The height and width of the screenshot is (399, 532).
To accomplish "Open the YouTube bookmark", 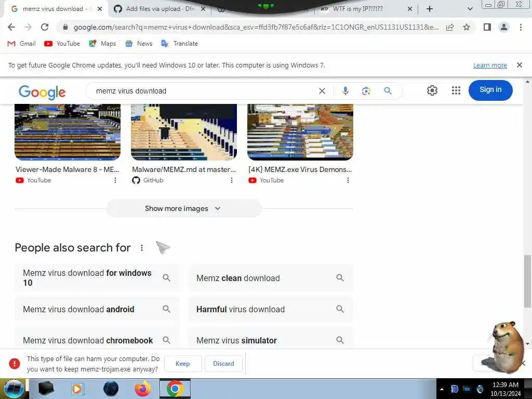I will (62, 44).
